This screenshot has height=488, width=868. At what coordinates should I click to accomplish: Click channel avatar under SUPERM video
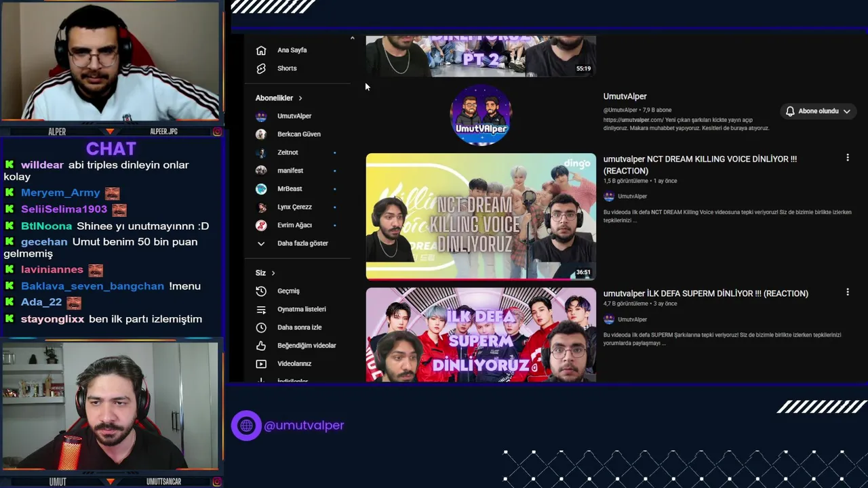(x=609, y=319)
